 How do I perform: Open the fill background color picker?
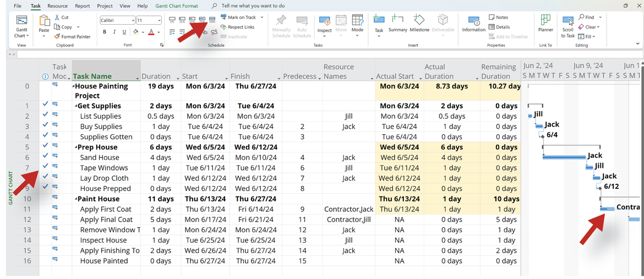(x=135, y=32)
